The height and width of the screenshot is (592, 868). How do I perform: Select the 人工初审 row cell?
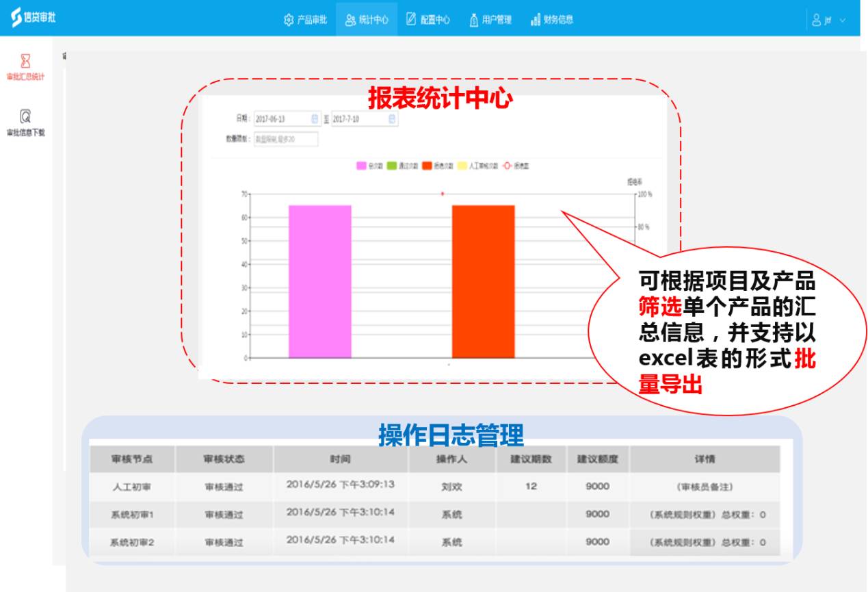(x=132, y=488)
